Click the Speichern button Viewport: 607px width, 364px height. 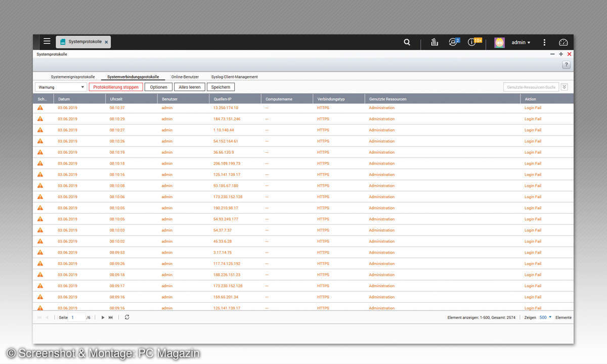[221, 87]
